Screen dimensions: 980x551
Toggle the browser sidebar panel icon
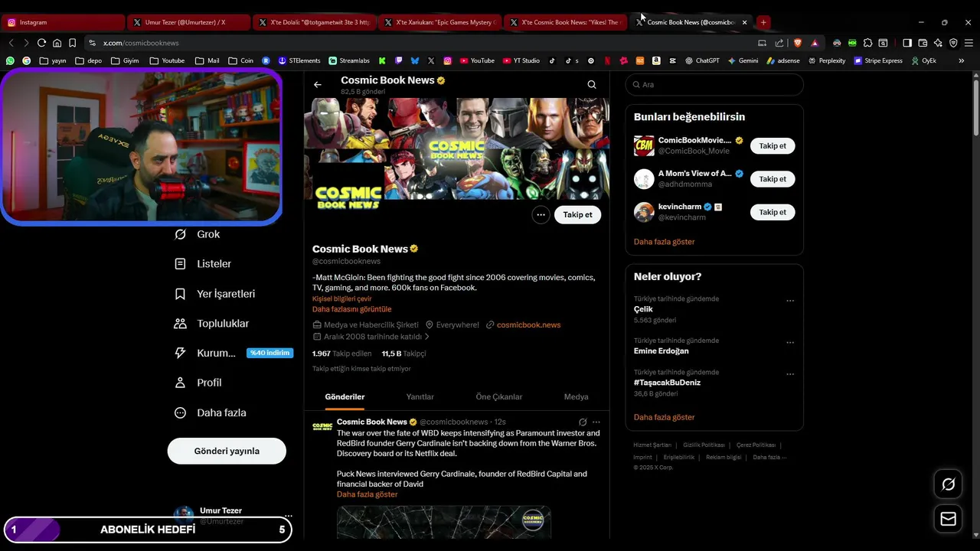[907, 43]
